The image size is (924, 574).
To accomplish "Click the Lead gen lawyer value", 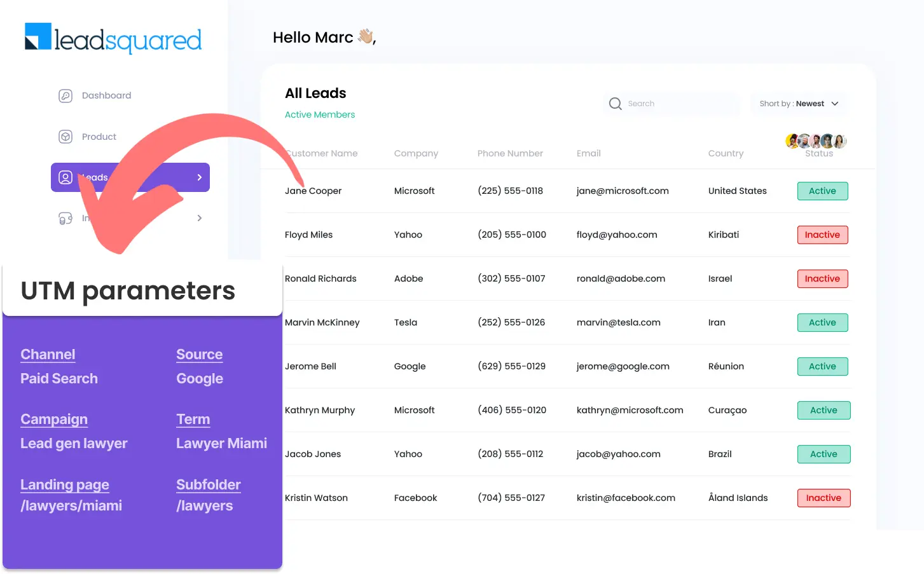I will click(74, 444).
